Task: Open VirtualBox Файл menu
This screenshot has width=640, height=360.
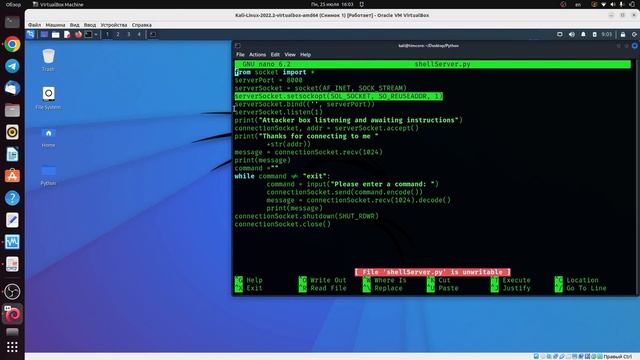Action: click(34, 25)
